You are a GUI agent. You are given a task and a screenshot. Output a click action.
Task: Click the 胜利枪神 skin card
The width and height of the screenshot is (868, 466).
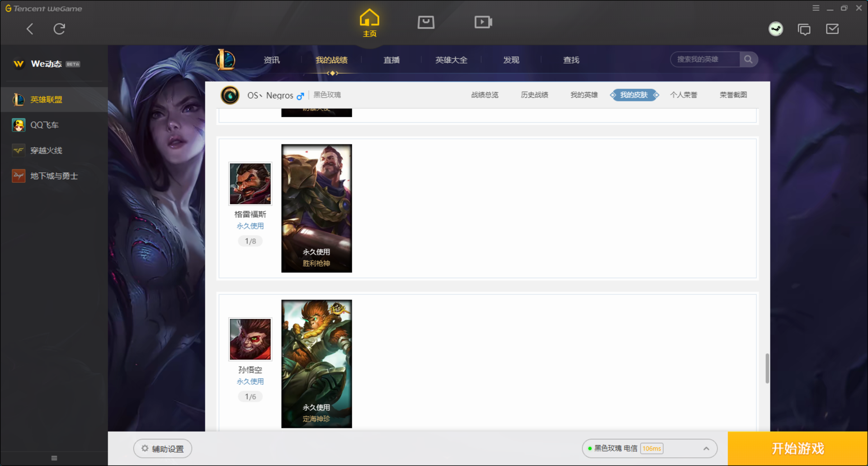[x=316, y=208]
